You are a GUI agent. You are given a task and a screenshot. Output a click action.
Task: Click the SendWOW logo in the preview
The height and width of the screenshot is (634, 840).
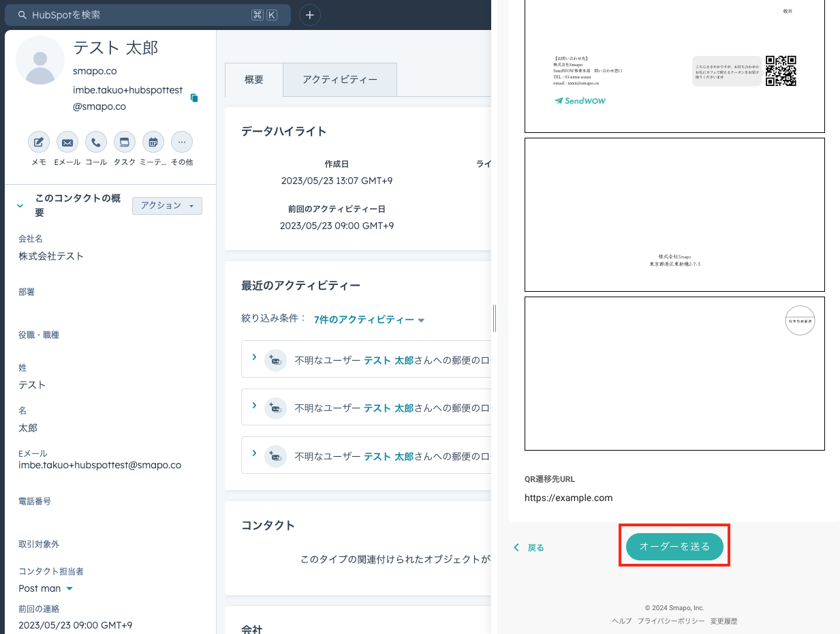click(x=580, y=100)
